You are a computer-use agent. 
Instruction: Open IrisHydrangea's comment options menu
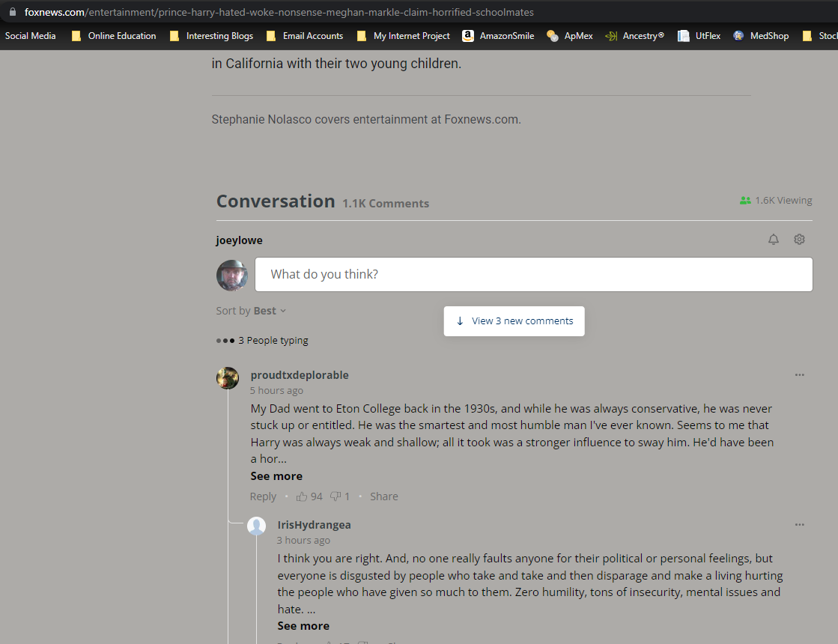point(800,524)
